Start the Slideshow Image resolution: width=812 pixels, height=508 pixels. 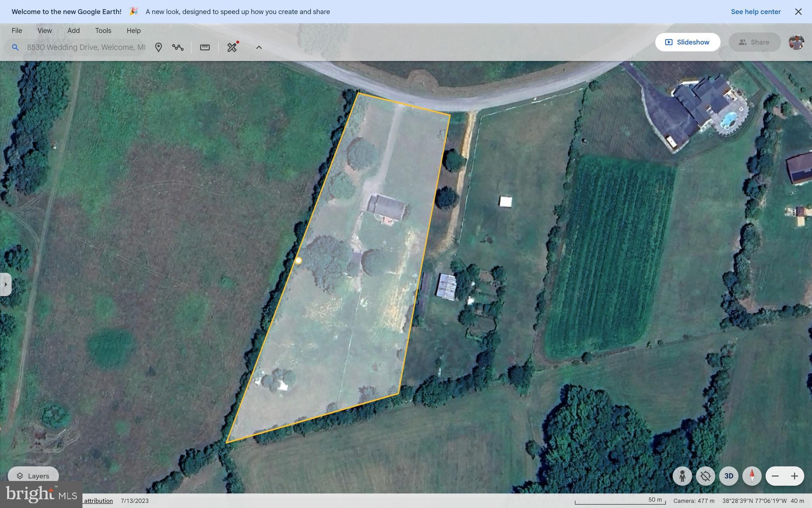[688, 42]
